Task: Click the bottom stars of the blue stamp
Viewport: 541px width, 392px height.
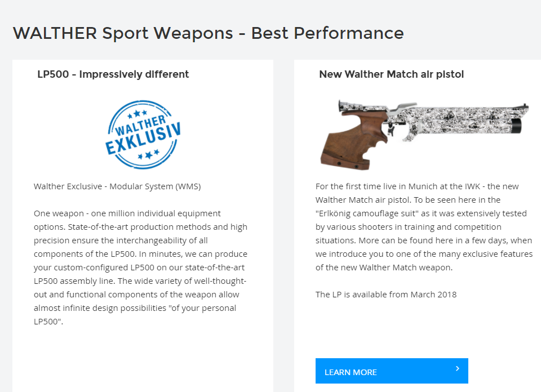Action: click(x=149, y=155)
